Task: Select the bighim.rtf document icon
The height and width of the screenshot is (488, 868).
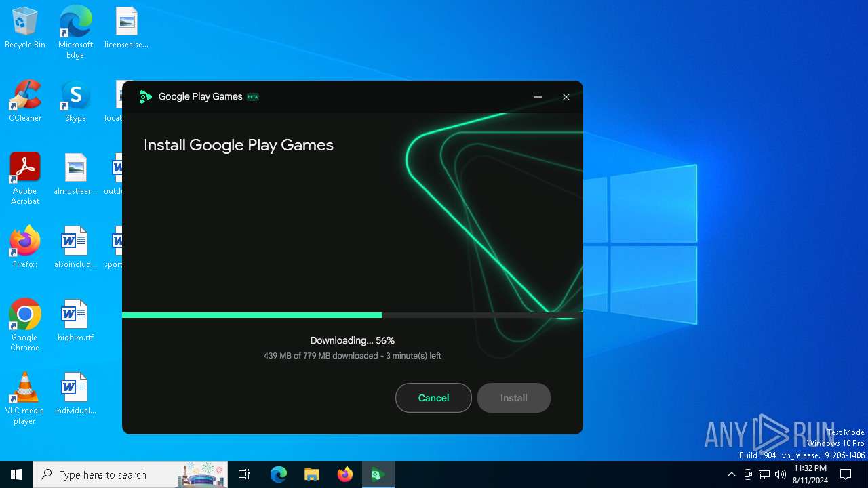Action: 75,321
